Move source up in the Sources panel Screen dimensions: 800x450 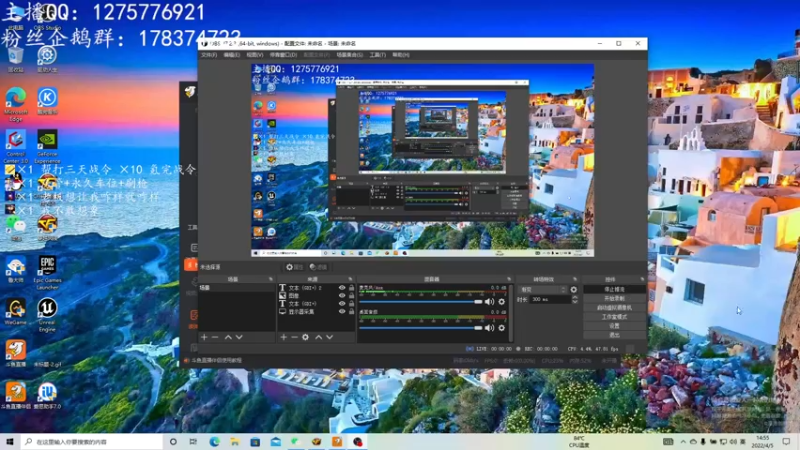click(318, 337)
